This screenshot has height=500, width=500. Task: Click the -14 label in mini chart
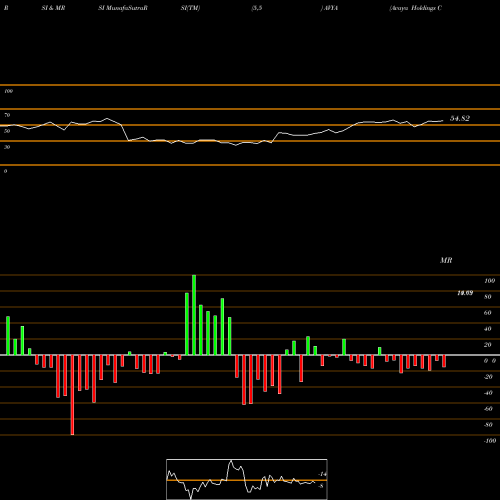click(322, 474)
